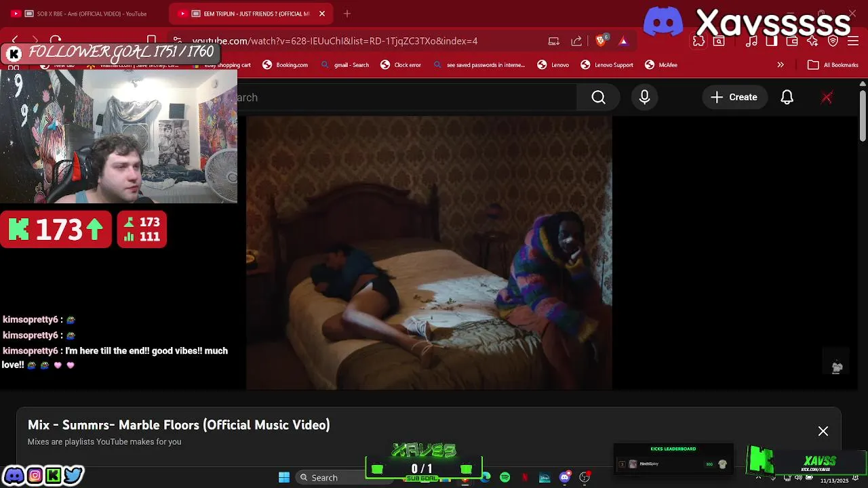Open the browser main hamburger menu
The image size is (868, 488).
[853, 41]
